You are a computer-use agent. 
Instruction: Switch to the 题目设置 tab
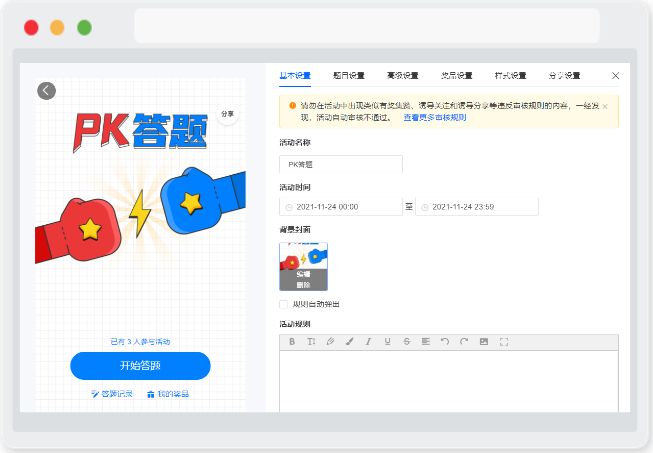pyautogui.click(x=349, y=76)
